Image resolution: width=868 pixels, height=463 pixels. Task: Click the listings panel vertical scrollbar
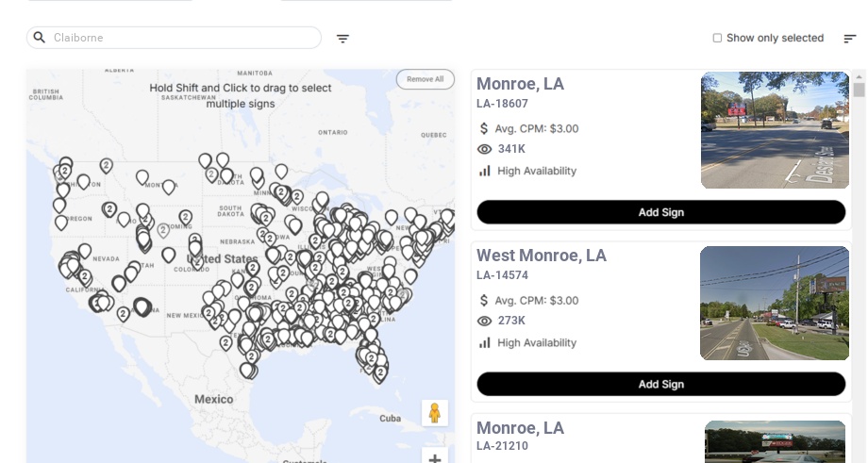point(859,90)
